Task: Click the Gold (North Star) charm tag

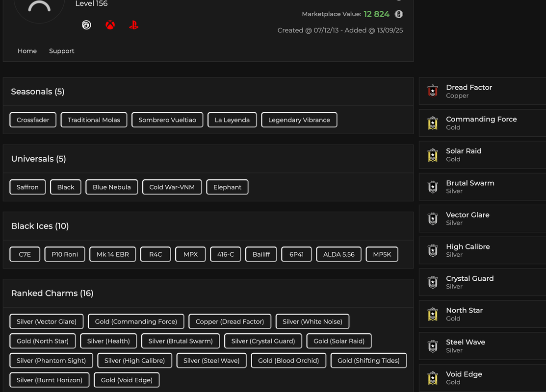Action: (x=43, y=341)
